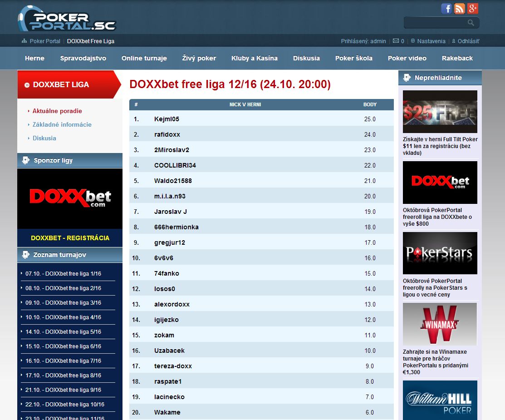Viewport: 505px width, 420px height.
Task: Click the DOXXBET - REGISTRÁCIA button
Action: pos(70,238)
